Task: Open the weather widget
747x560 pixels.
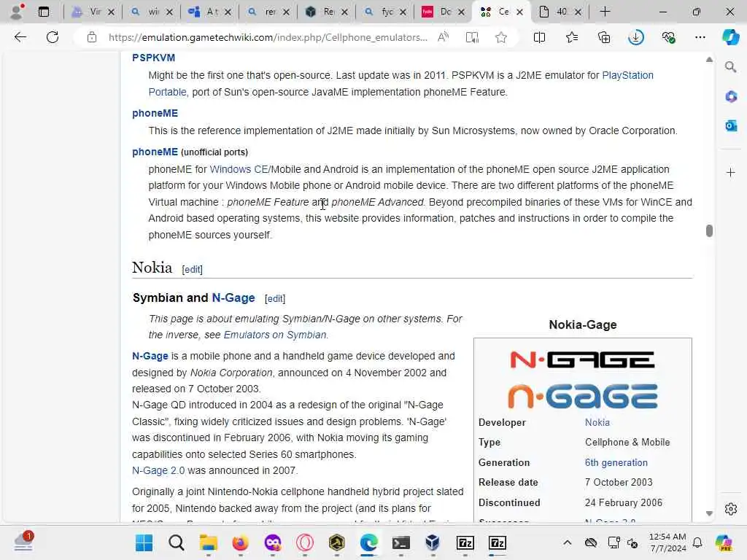Action: click(23, 542)
